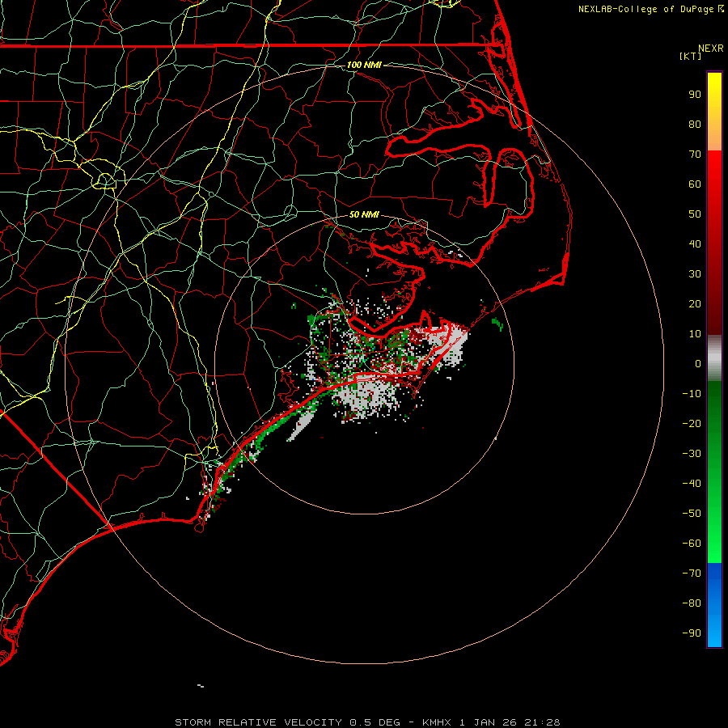Click the -90 value on the velocity scale

click(692, 633)
